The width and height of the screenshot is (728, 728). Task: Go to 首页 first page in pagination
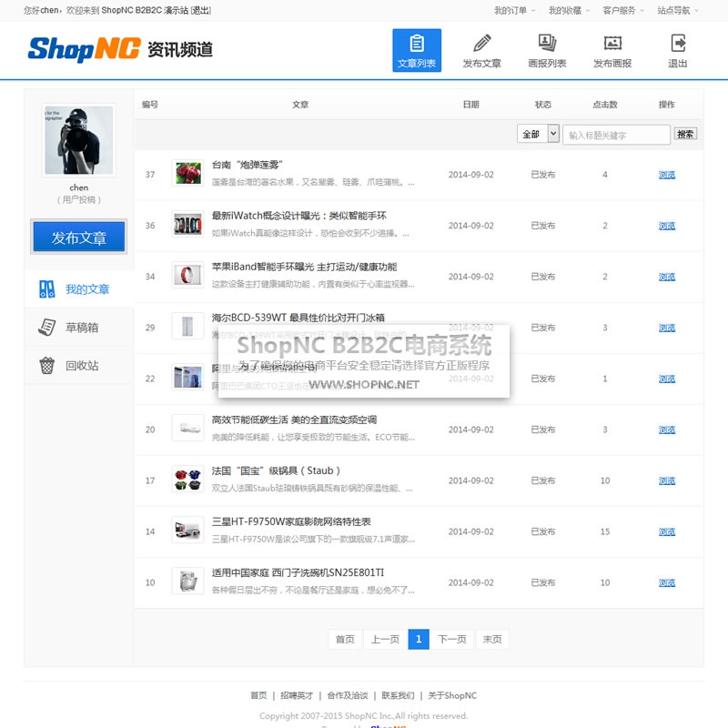(x=345, y=640)
